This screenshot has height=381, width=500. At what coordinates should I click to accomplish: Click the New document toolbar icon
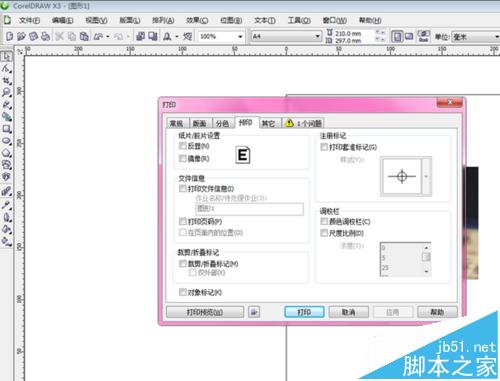click(9, 36)
